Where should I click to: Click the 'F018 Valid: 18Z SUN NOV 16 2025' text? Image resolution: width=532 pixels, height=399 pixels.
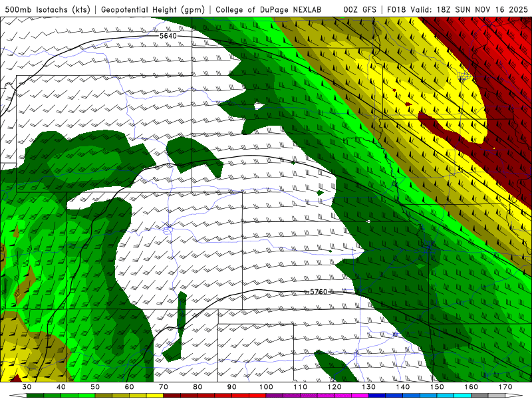coord(458,9)
